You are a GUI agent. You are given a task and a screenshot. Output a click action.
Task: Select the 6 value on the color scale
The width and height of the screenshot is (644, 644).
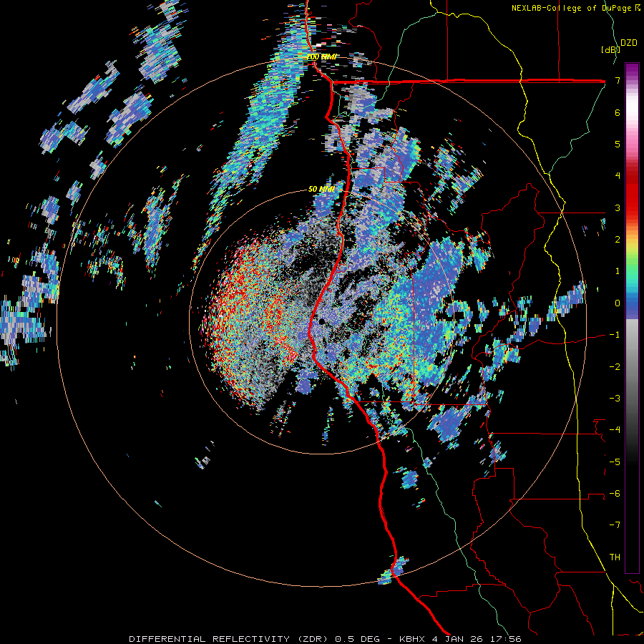618,112
